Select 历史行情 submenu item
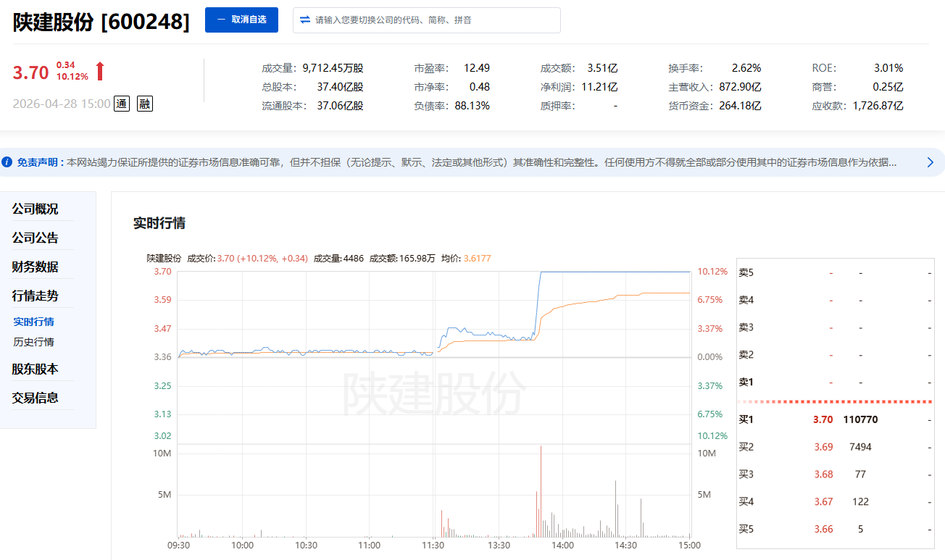 click(x=33, y=342)
